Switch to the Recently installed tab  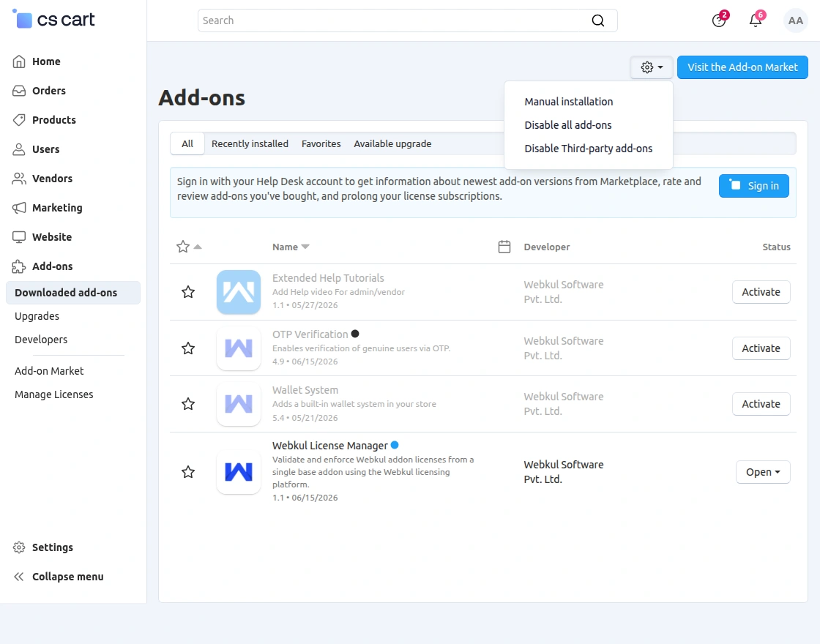click(250, 143)
